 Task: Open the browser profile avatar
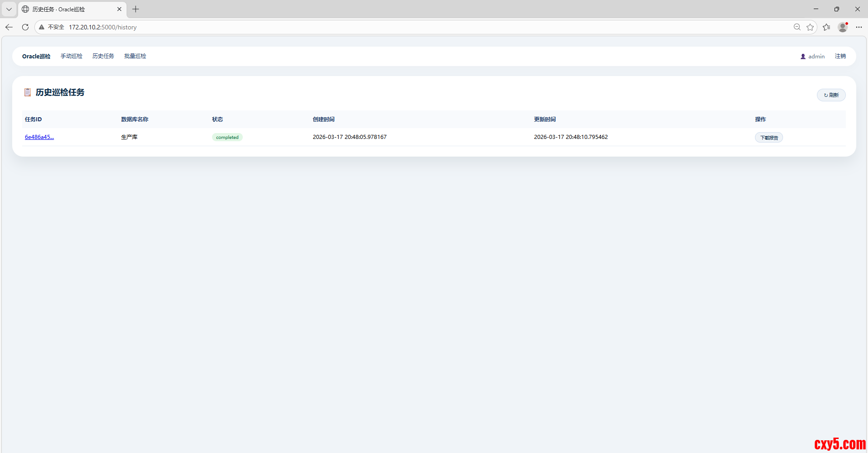click(843, 27)
